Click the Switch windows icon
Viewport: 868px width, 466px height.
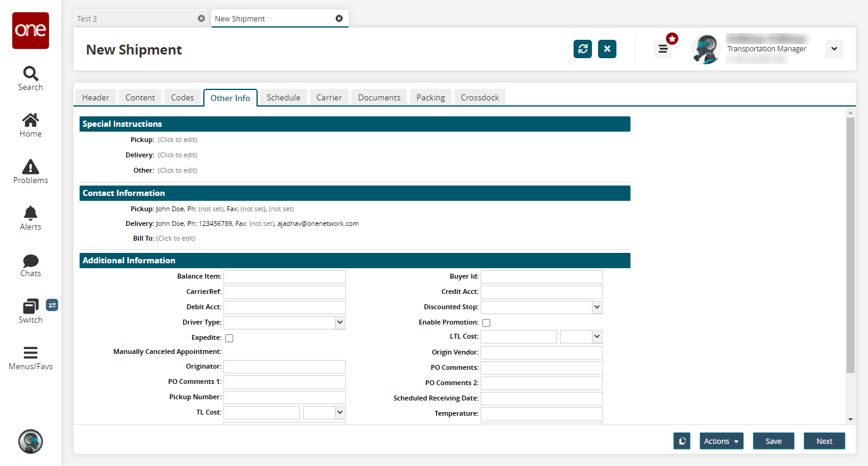pyautogui.click(x=30, y=306)
